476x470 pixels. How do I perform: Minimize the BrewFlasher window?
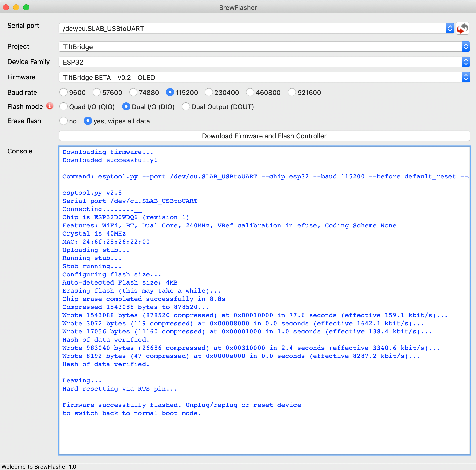click(x=16, y=7)
